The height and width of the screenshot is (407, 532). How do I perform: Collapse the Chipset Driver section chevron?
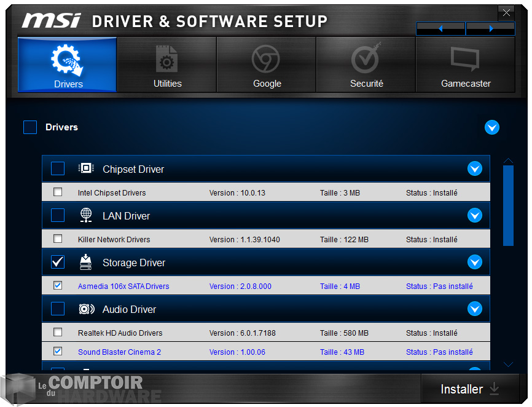[475, 168]
